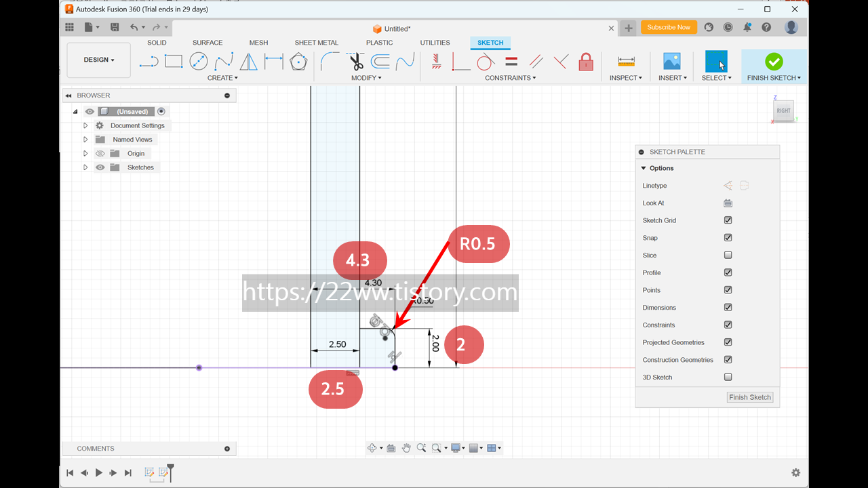Switch to the SURFACE tab
868x488 pixels.
208,43
